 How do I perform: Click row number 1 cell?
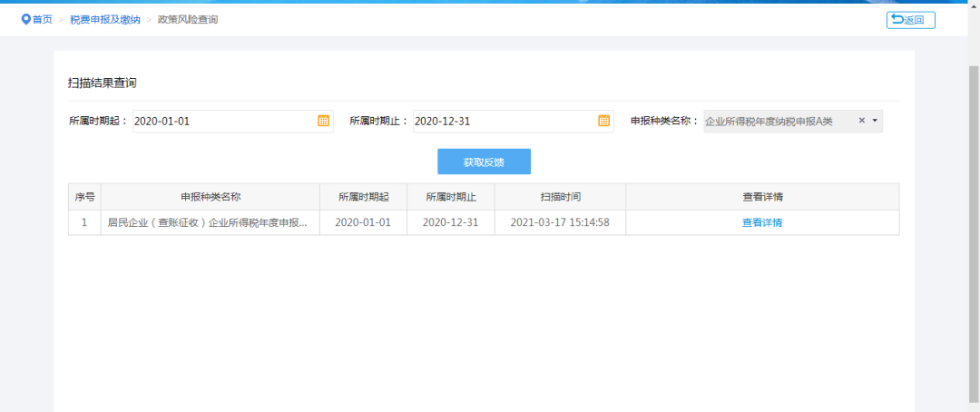click(x=85, y=222)
